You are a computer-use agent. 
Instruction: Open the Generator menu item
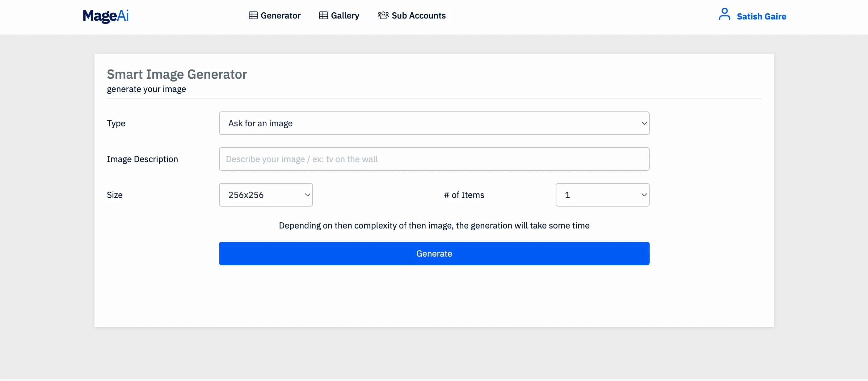pyautogui.click(x=280, y=15)
